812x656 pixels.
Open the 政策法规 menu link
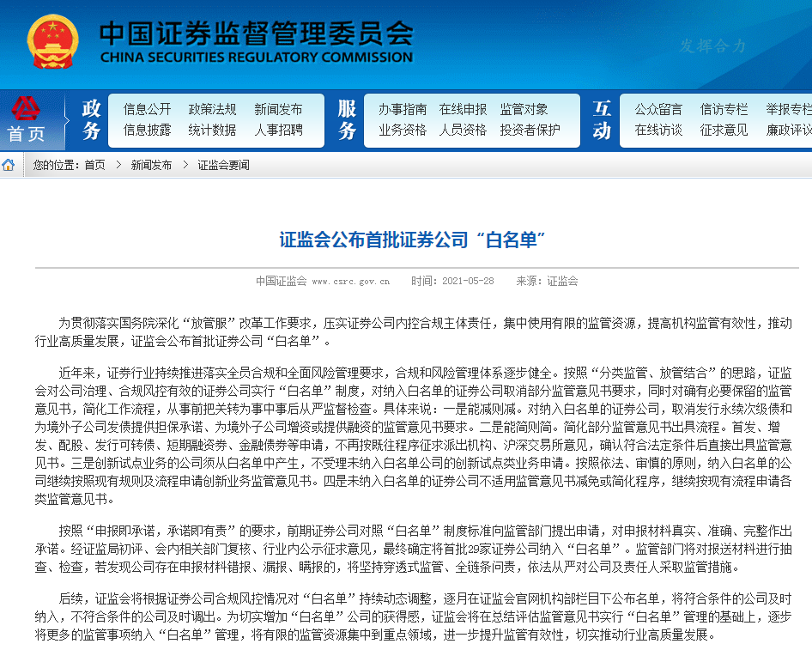pyautogui.click(x=213, y=110)
